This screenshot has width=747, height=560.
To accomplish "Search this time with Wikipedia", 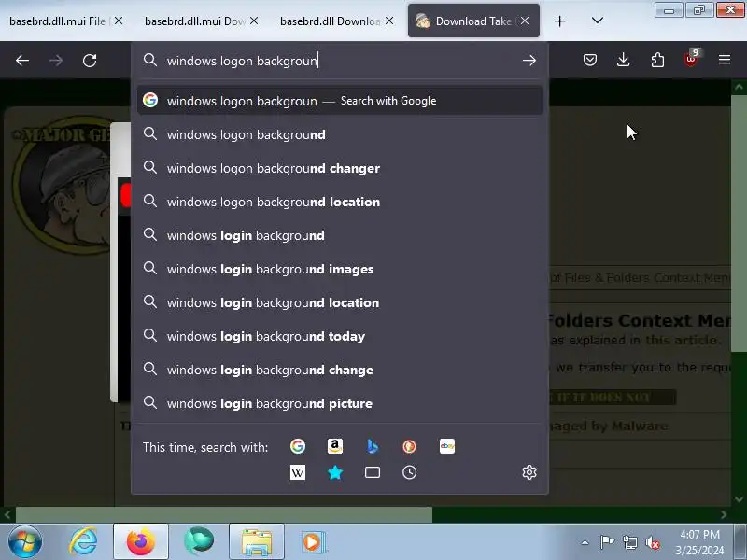I will pos(298,472).
